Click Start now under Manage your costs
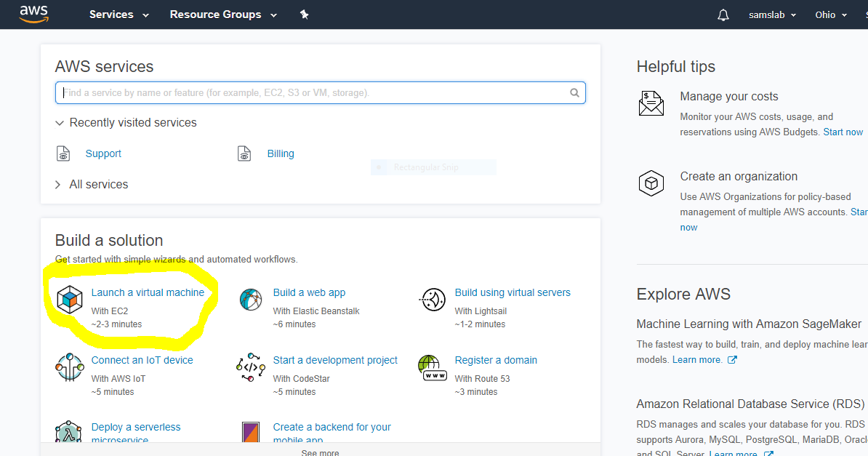The width and height of the screenshot is (868, 456). coord(843,132)
